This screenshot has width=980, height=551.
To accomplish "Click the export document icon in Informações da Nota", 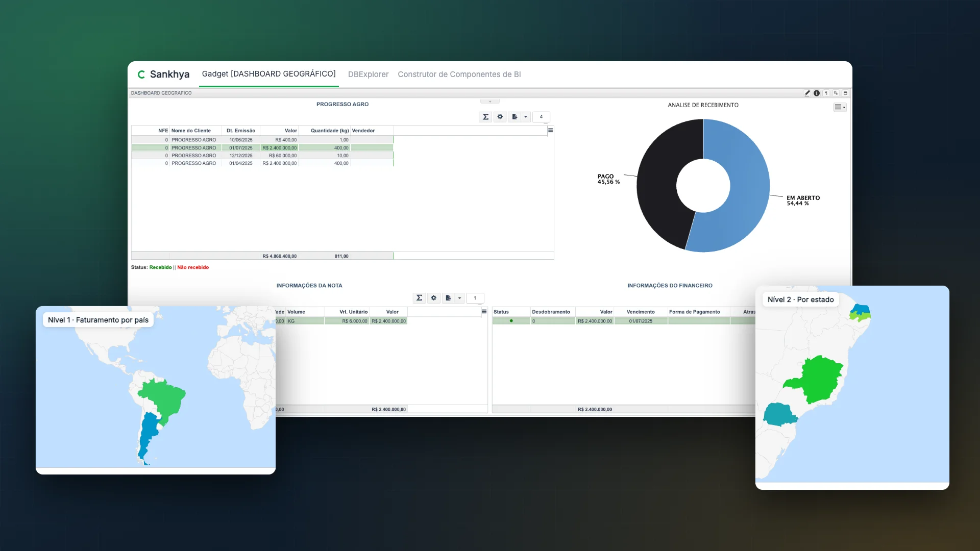I will tap(448, 298).
